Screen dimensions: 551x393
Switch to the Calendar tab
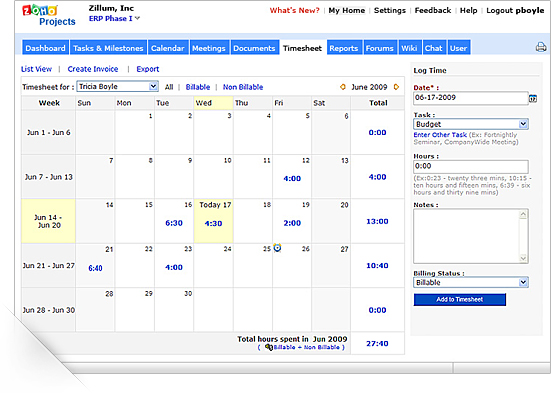coord(168,48)
